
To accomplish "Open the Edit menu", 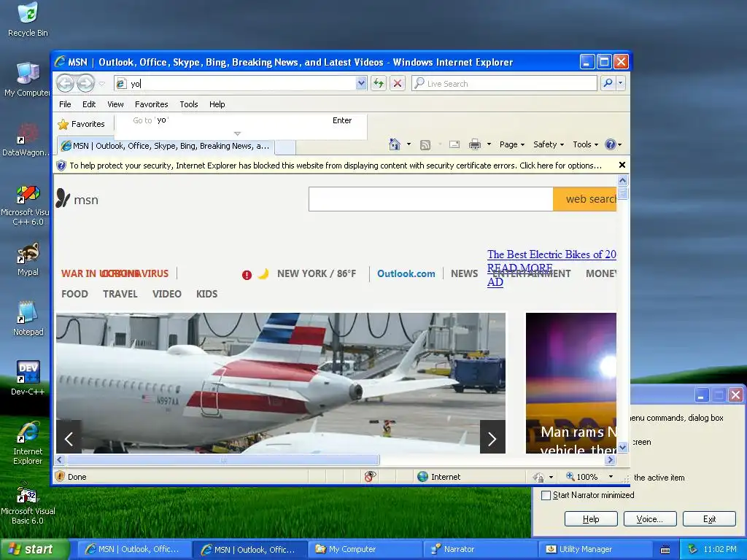I will tap(88, 104).
